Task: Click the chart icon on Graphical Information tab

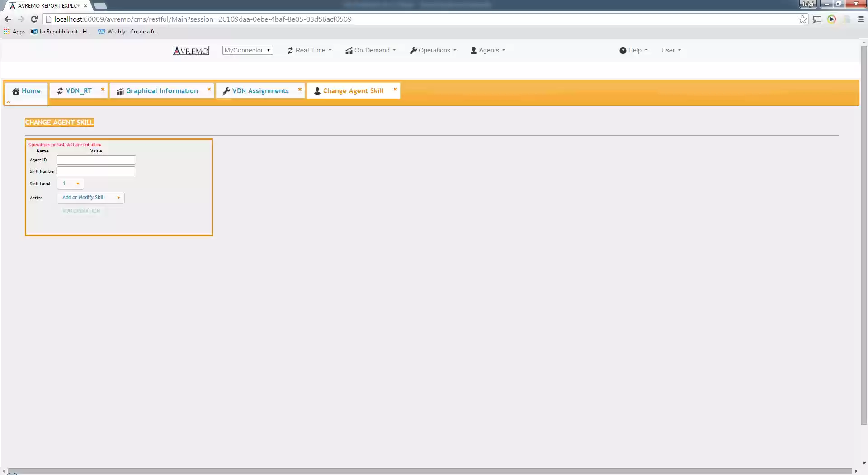Action: 120,90
